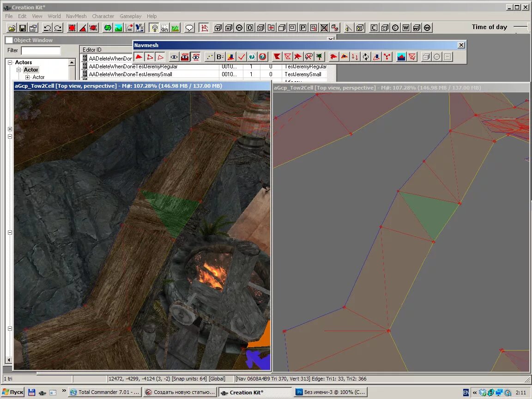Toggle snap to grid on the toolbar
The height and width of the screenshot is (399, 532).
[72, 28]
